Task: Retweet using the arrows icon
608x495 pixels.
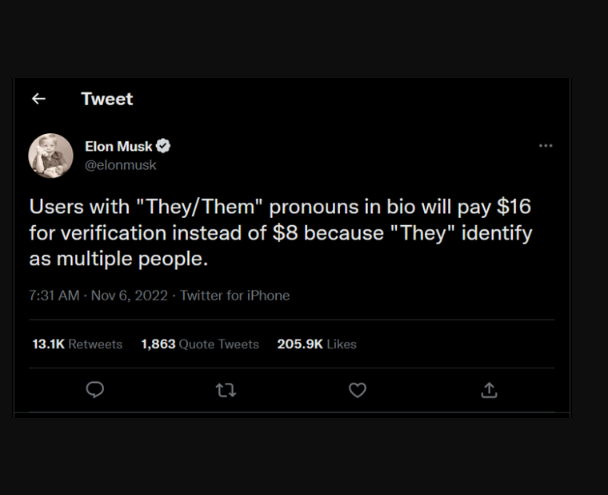Action: [x=226, y=390]
